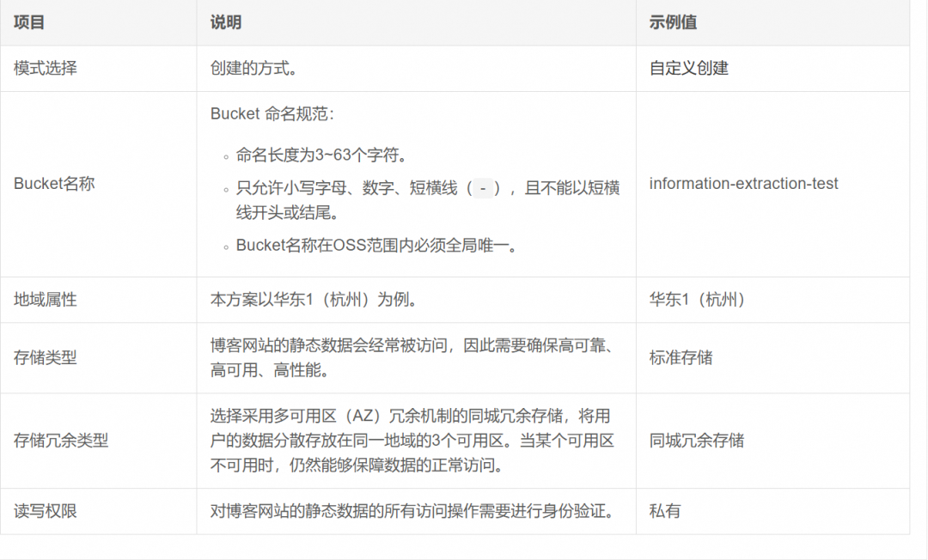This screenshot has height=560, width=928.
Task: Click the 项目 column header
Action: (x=29, y=22)
